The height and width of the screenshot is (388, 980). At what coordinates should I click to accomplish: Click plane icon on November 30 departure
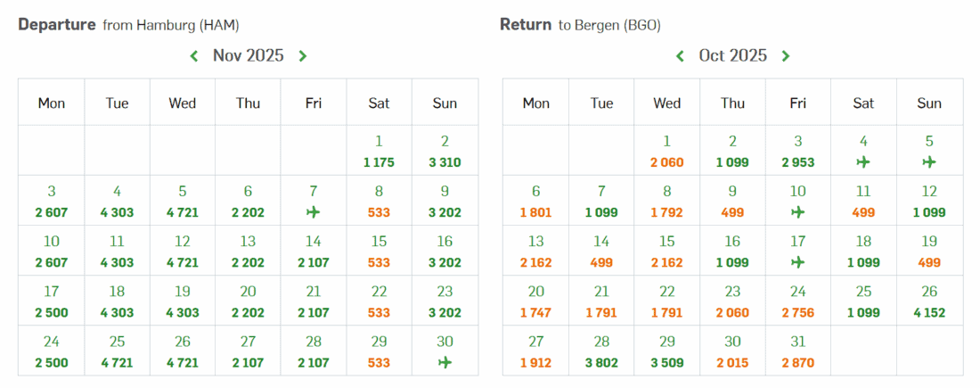445,362
